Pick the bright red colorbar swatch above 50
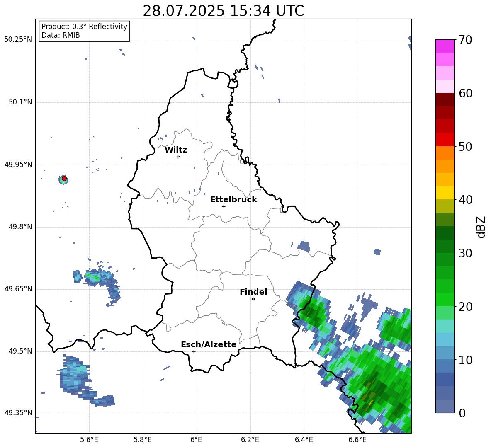 coord(445,140)
